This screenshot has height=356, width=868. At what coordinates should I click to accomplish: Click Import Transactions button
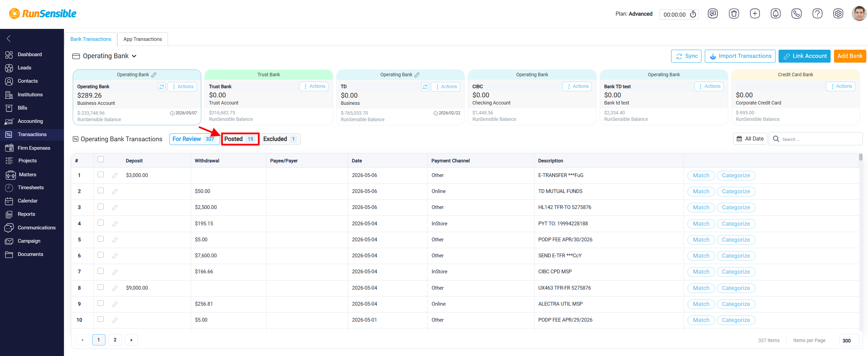pyautogui.click(x=740, y=56)
